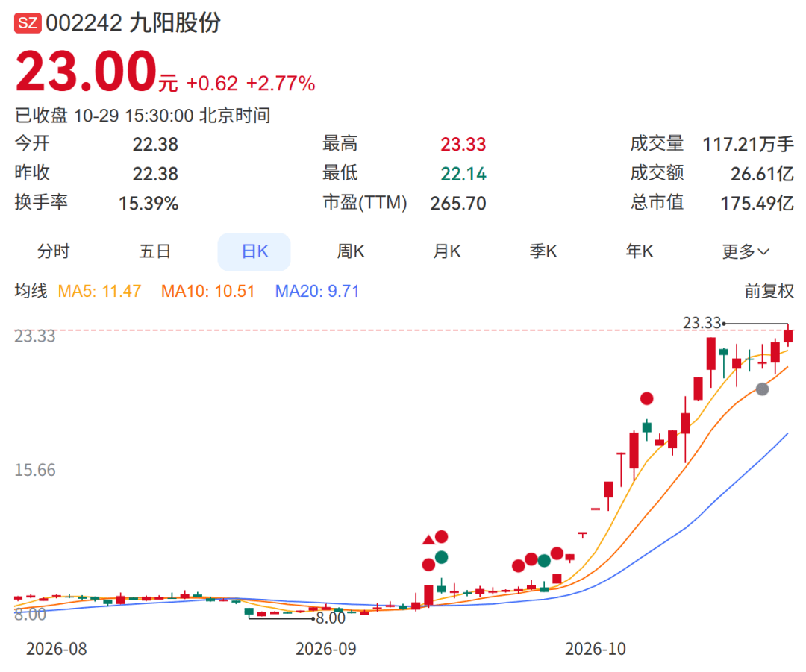
Task: Click the 2026-09 date axis label
Action: [326, 650]
